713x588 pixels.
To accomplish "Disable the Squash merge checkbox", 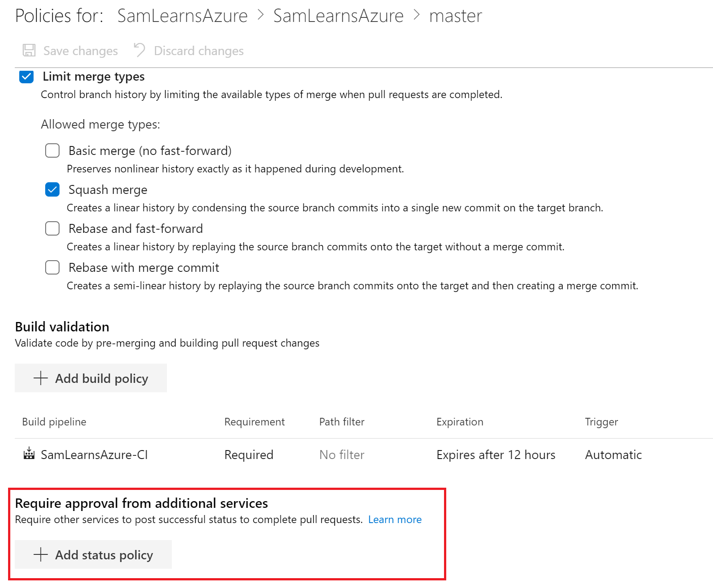I will 52,189.
